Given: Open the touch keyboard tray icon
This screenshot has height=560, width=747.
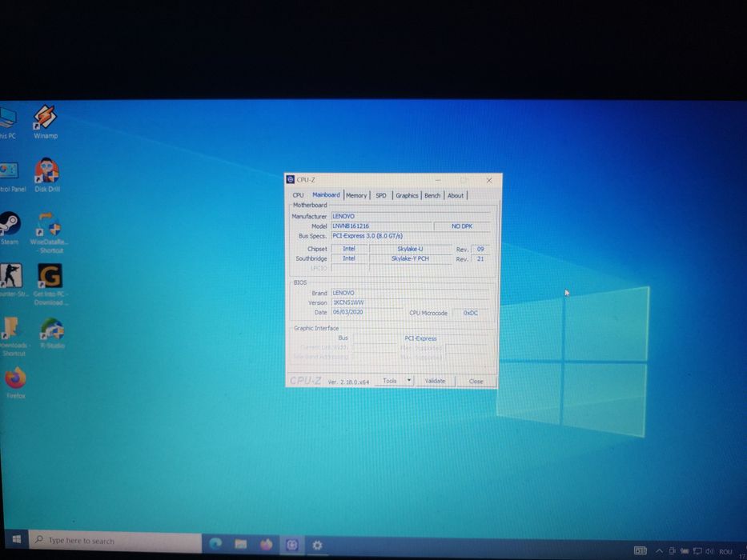Looking at the screenshot, I should [641, 551].
